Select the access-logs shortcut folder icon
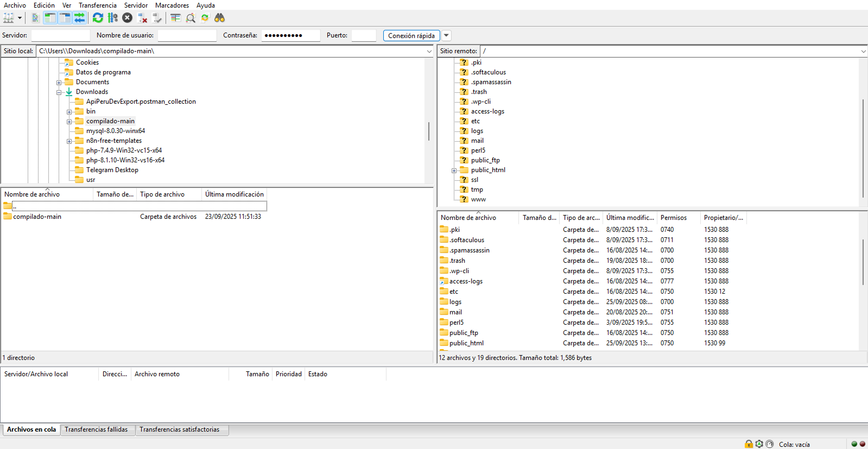Image resolution: width=868 pixels, height=449 pixels. click(x=444, y=281)
